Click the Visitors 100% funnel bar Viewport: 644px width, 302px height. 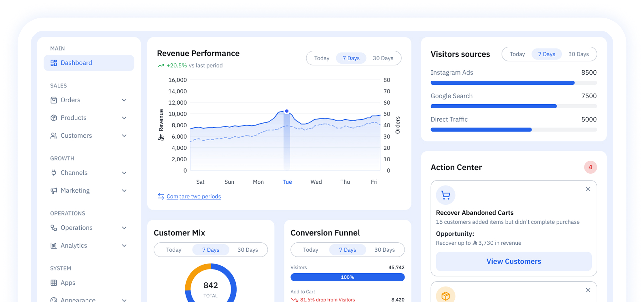[x=347, y=277]
